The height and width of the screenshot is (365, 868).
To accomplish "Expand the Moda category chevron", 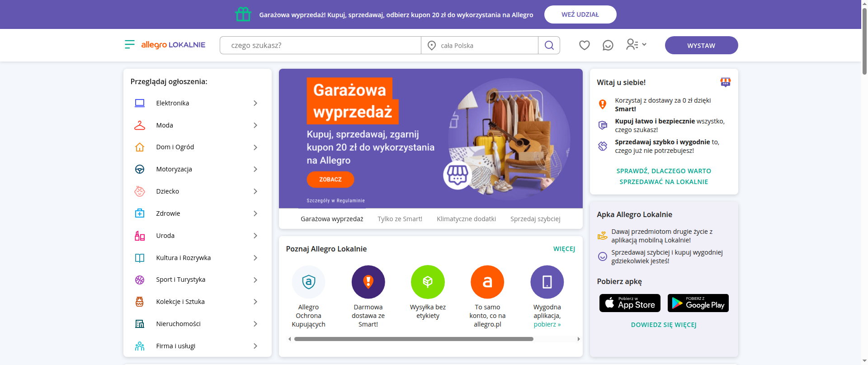I will click(x=255, y=125).
